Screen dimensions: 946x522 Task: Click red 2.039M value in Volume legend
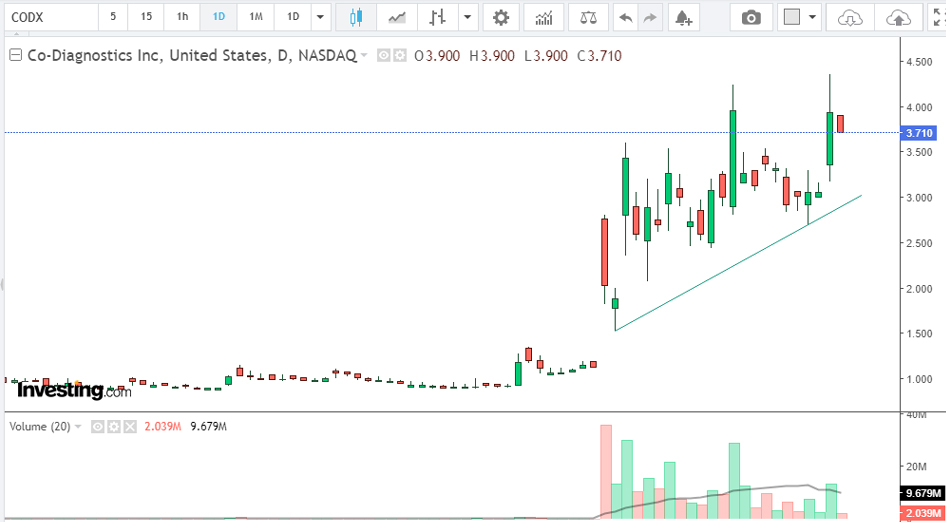163,427
